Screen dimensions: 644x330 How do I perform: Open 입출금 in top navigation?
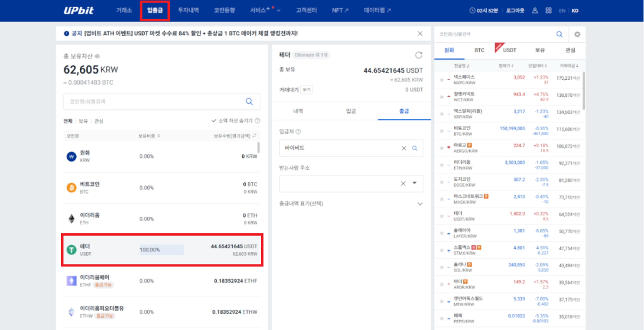[155, 10]
